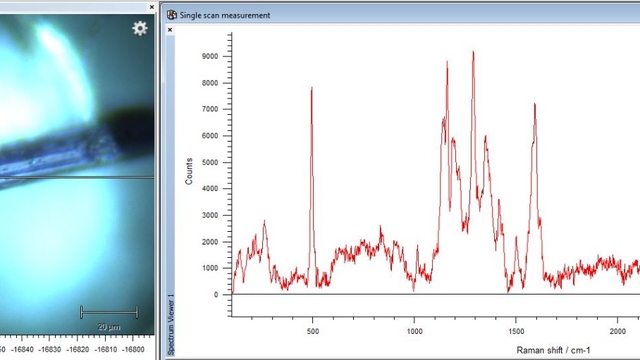Click the Single scan measurement window icon

pyautogui.click(x=172, y=15)
